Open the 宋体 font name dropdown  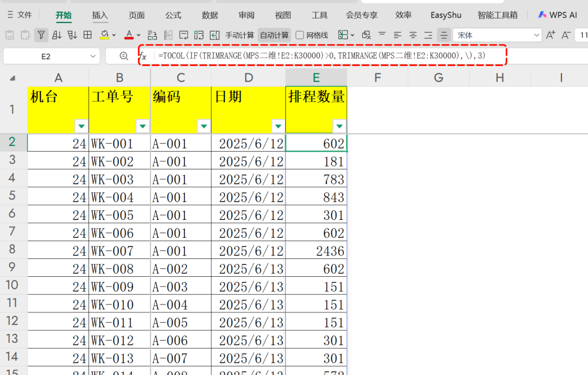click(537, 35)
